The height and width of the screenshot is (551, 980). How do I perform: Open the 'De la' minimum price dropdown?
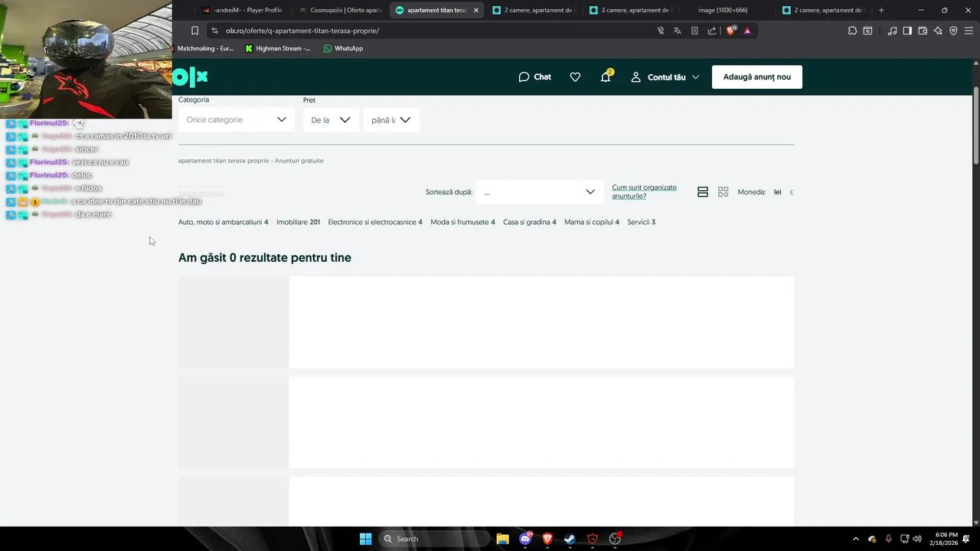point(331,120)
